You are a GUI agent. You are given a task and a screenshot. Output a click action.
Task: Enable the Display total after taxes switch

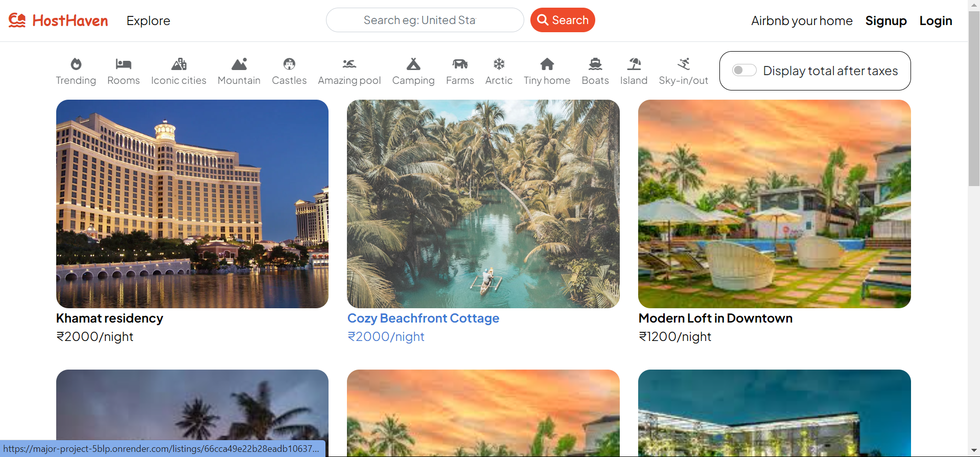(x=744, y=71)
